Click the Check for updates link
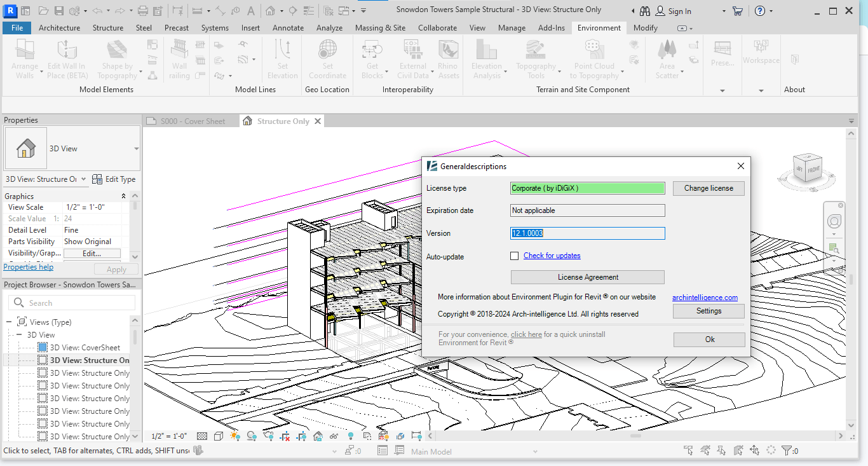This screenshot has width=868, height=466. click(552, 256)
